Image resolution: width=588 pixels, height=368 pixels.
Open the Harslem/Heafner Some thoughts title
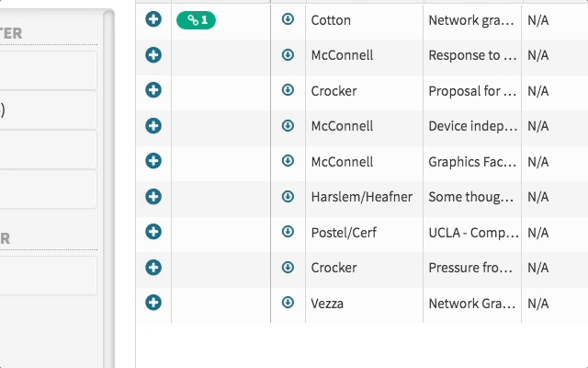[471, 197]
